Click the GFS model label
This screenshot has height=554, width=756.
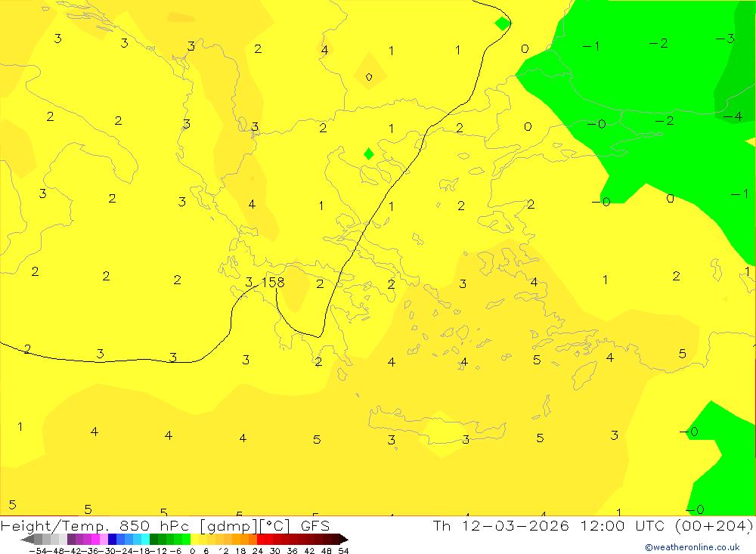[315, 525]
